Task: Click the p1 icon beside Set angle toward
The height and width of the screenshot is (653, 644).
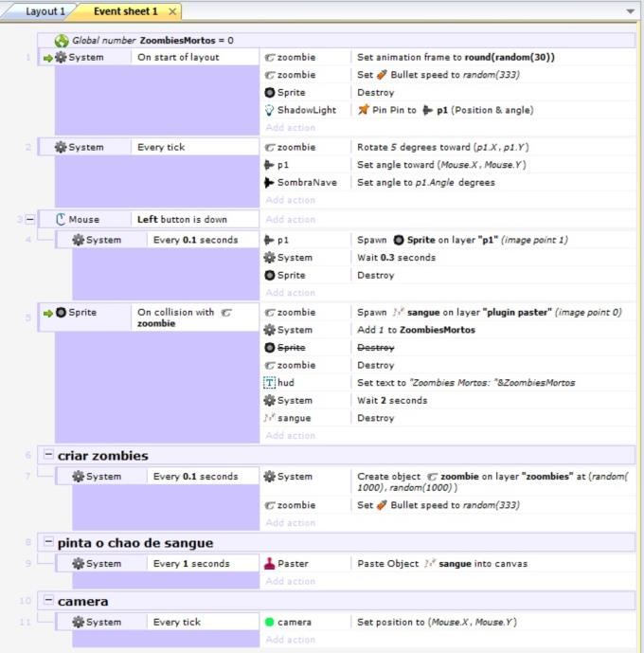Action: tap(269, 165)
